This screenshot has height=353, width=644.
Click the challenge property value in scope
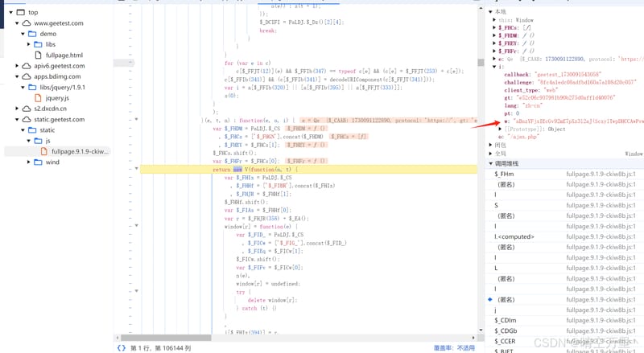pos(587,82)
